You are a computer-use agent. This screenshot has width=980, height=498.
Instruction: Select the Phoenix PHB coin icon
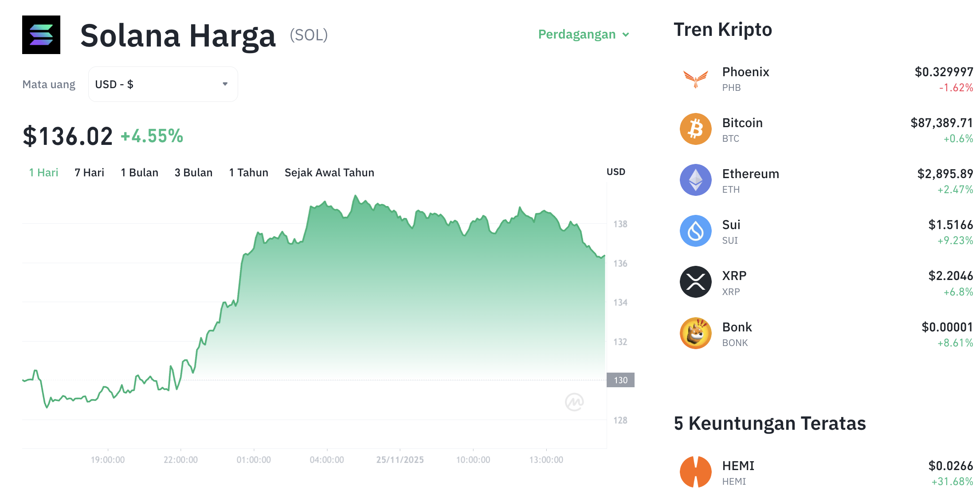pos(695,78)
